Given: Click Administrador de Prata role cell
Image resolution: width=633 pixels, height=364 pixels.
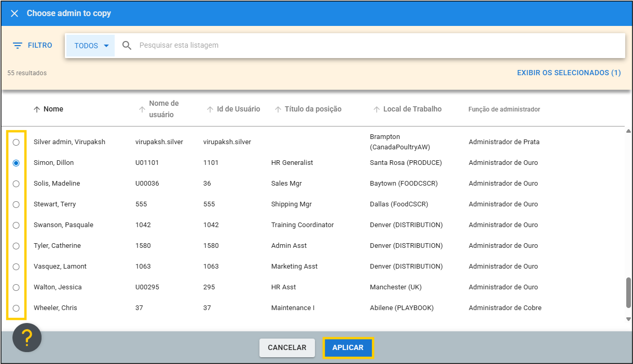Looking at the screenshot, I should coord(503,142).
